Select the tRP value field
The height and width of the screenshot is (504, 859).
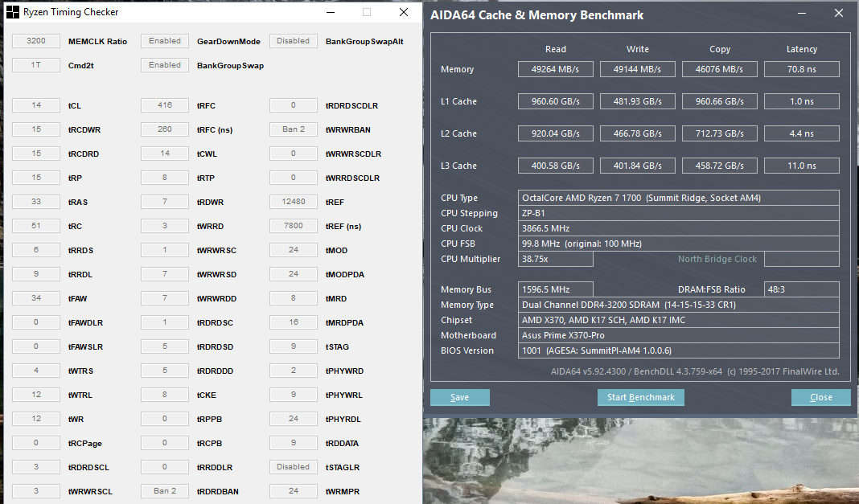tap(36, 178)
